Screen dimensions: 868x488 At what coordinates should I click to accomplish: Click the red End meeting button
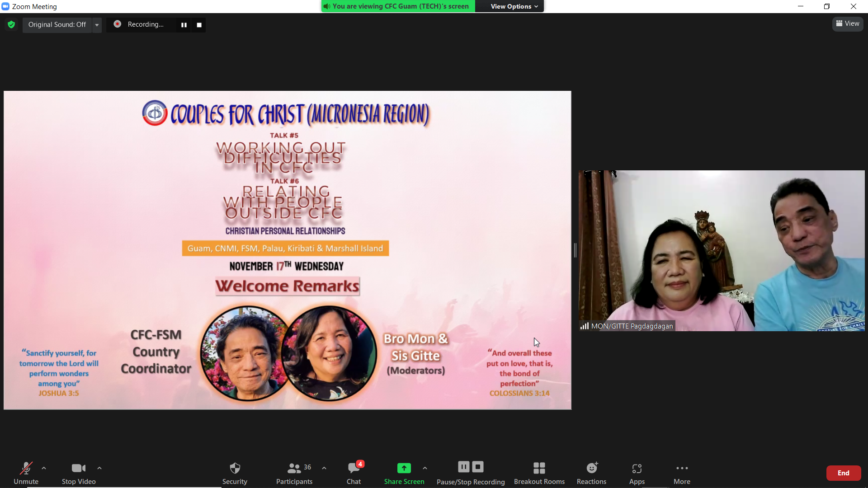[844, 473]
